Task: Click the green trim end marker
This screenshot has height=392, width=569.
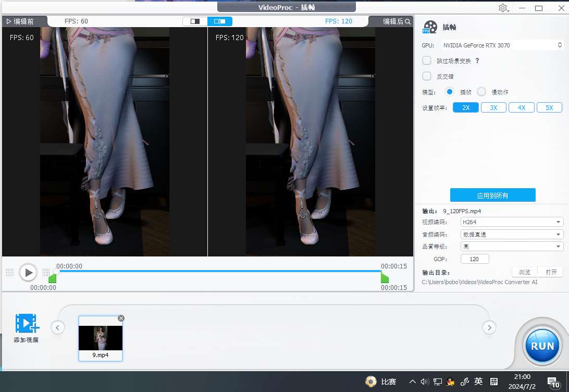Action: click(x=385, y=278)
